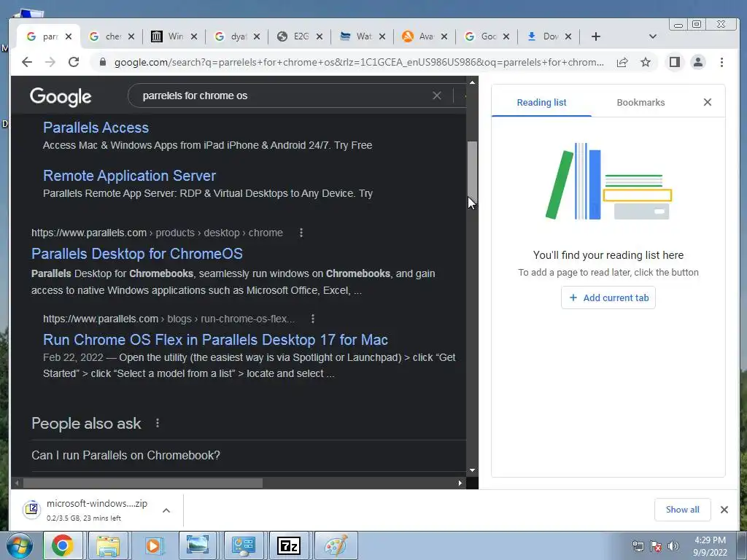Click the horizontal scroll right arrow
Viewport: 747px width, 560px height.
tap(460, 483)
